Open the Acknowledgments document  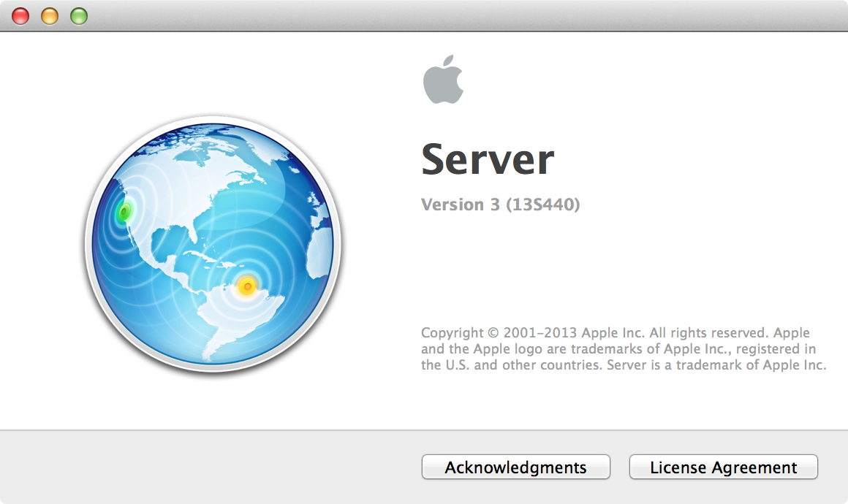click(x=515, y=467)
